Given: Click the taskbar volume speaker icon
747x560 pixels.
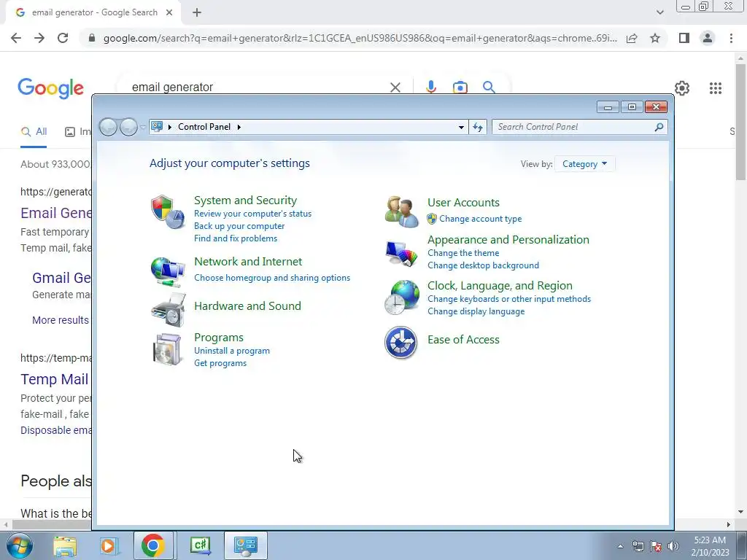Looking at the screenshot, I should coord(673,546).
